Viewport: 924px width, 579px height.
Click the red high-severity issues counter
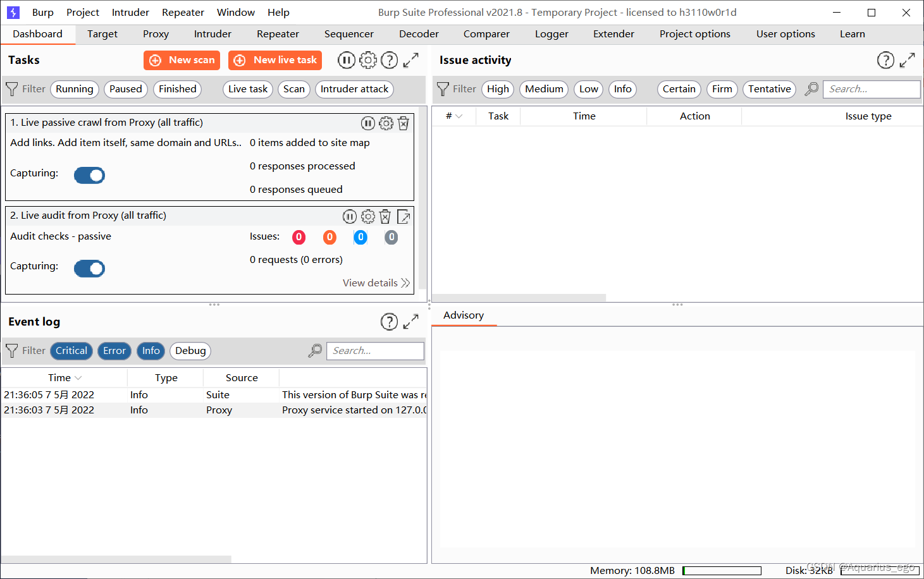click(299, 237)
